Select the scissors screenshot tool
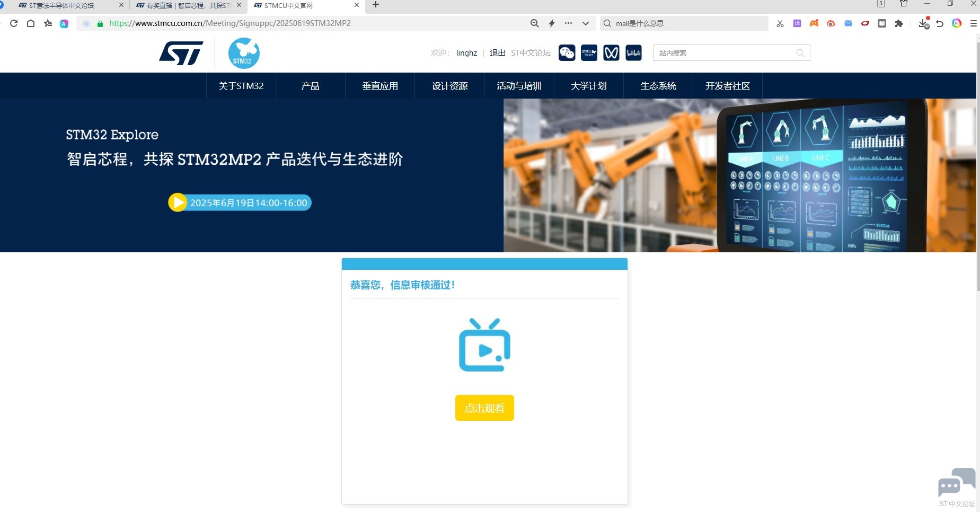The image size is (980, 512). pos(780,23)
